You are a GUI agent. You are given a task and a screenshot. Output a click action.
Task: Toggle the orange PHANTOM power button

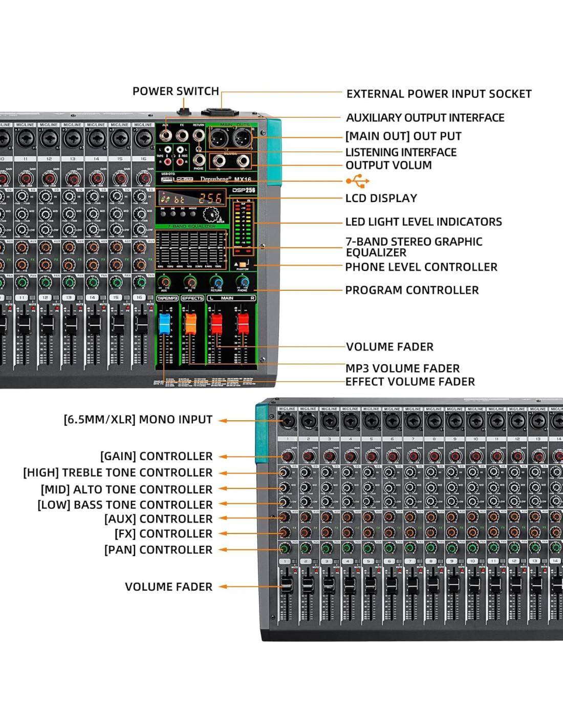[243, 264]
